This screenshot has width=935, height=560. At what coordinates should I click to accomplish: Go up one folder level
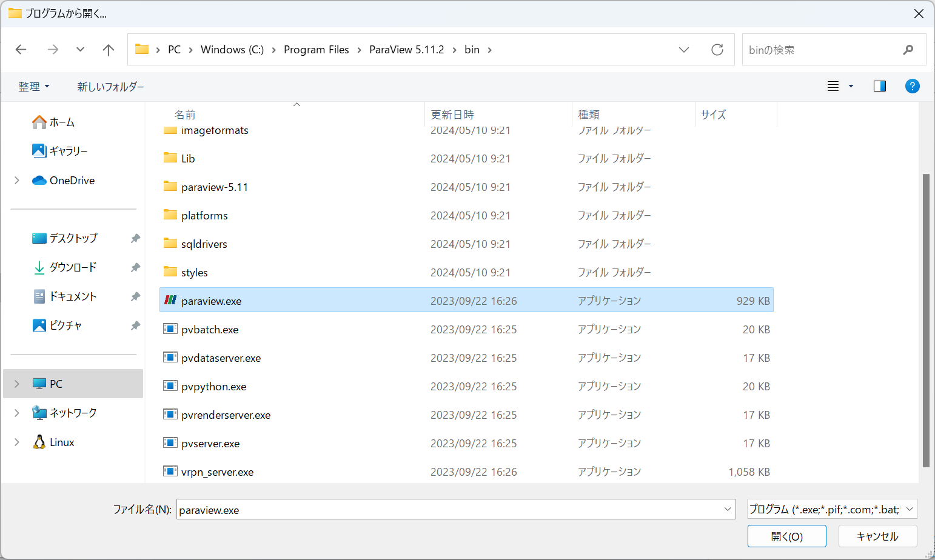[x=109, y=50]
